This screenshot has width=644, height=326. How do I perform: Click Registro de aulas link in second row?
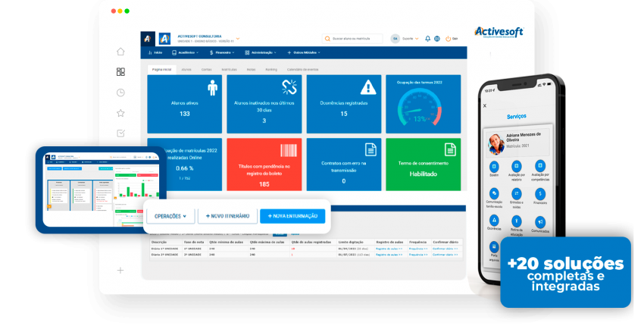tap(389, 255)
